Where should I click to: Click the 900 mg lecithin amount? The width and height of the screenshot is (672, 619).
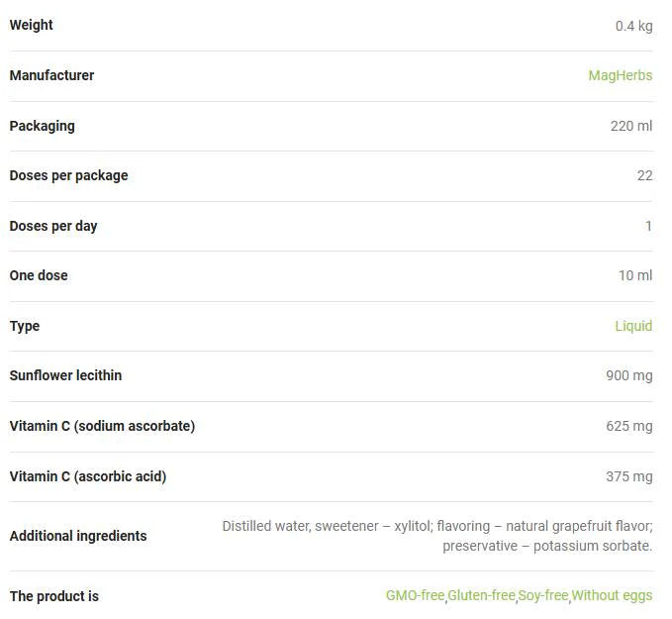(x=628, y=375)
